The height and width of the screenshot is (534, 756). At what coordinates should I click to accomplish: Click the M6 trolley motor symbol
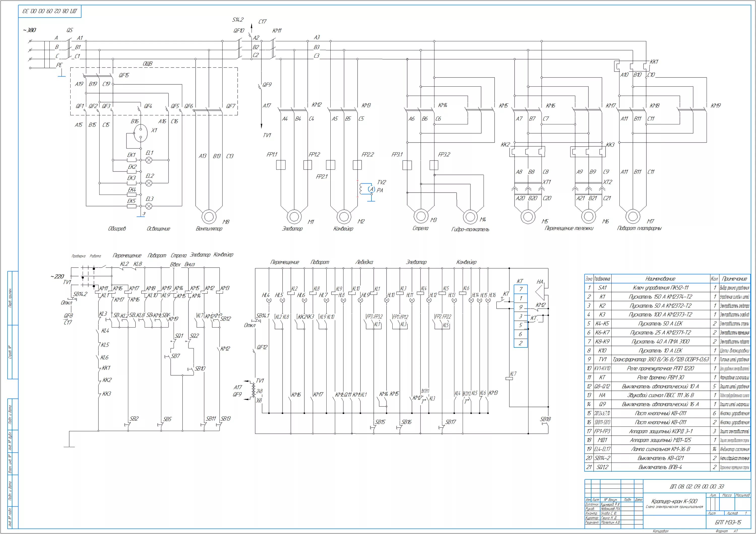(588, 216)
